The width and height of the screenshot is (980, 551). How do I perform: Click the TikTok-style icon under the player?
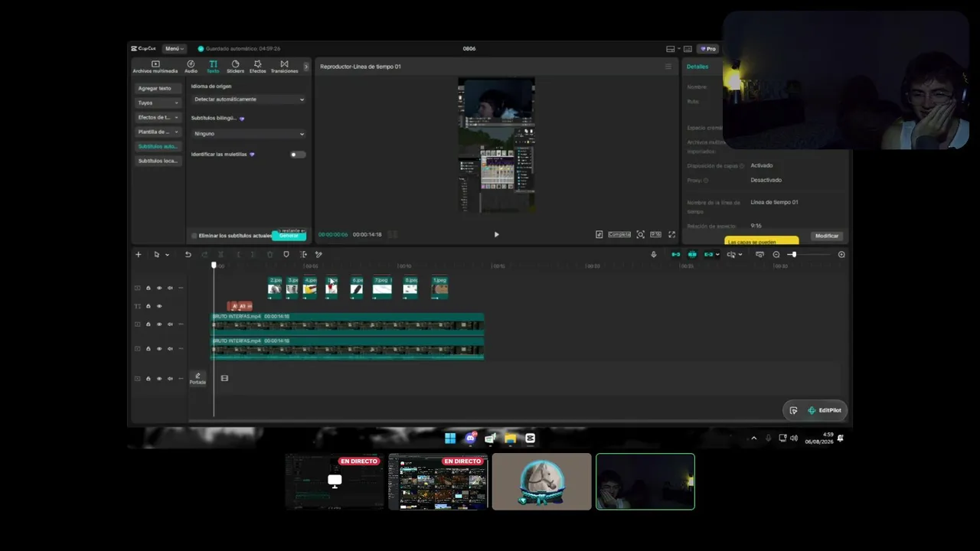pyautogui.click(x=599, y=234)
